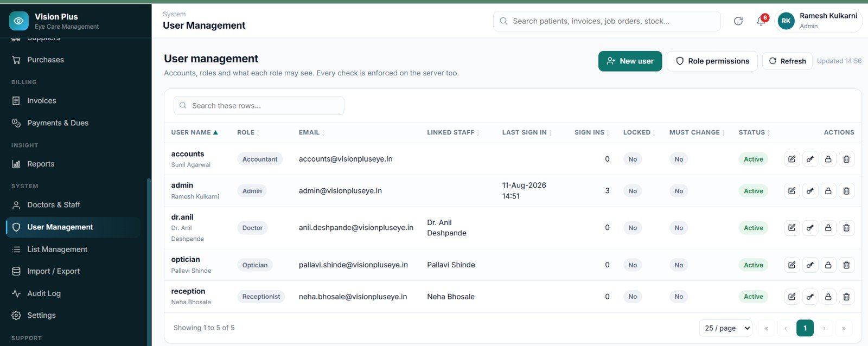Go to first page arrow
868x346 pixels.
[x=766, y=328]
